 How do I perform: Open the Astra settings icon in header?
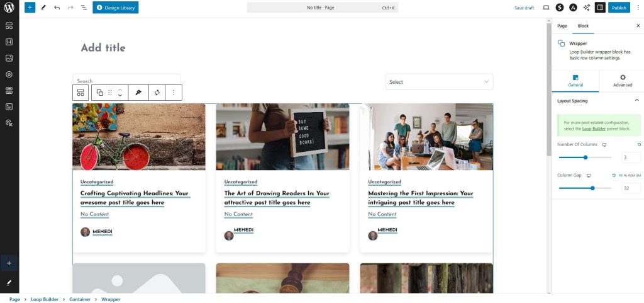573,8
